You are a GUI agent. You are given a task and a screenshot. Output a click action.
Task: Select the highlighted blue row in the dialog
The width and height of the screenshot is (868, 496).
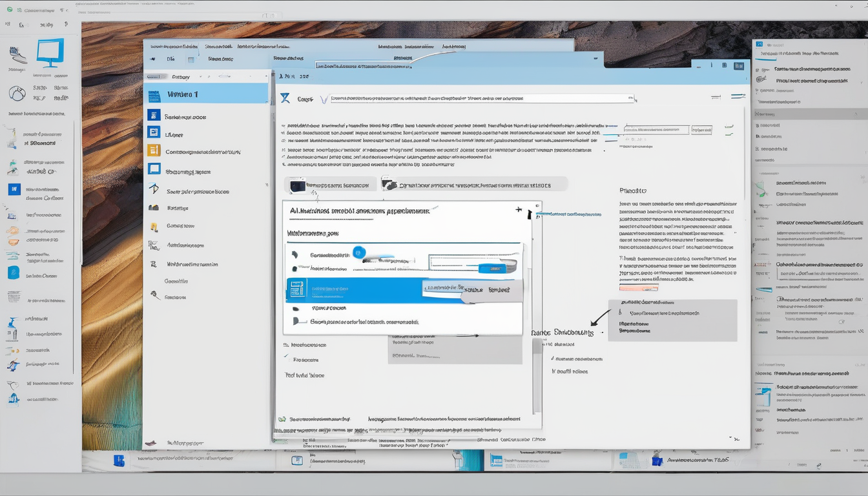pos(404,290)
